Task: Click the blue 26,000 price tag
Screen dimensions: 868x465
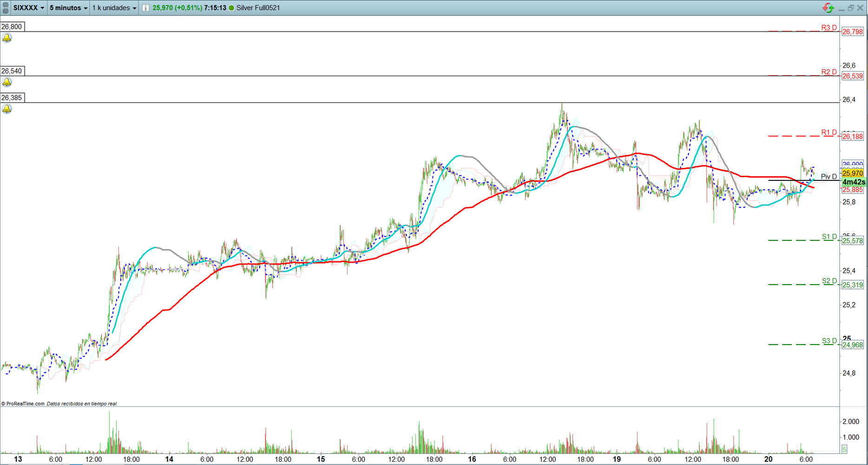Action: coord(853,164)
